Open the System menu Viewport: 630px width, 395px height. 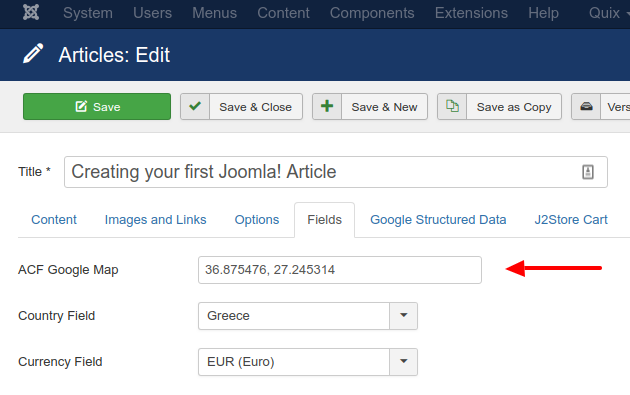coord(88,13)
